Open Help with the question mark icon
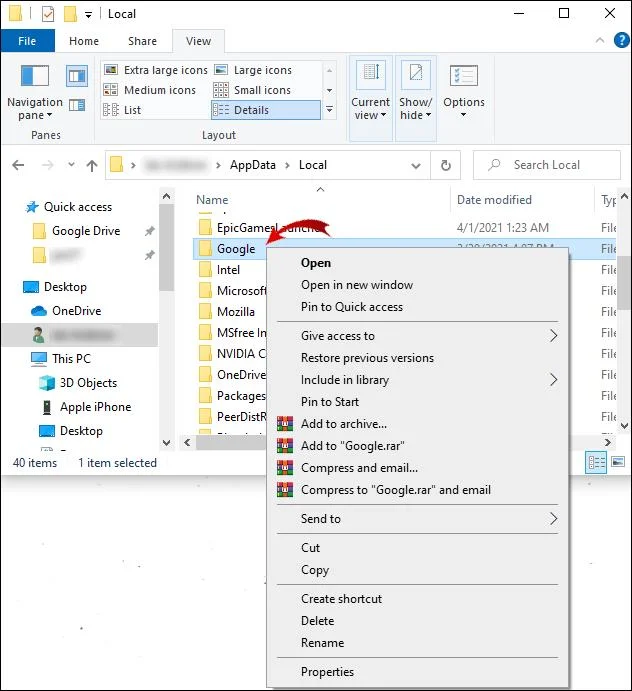 (621, 41)
